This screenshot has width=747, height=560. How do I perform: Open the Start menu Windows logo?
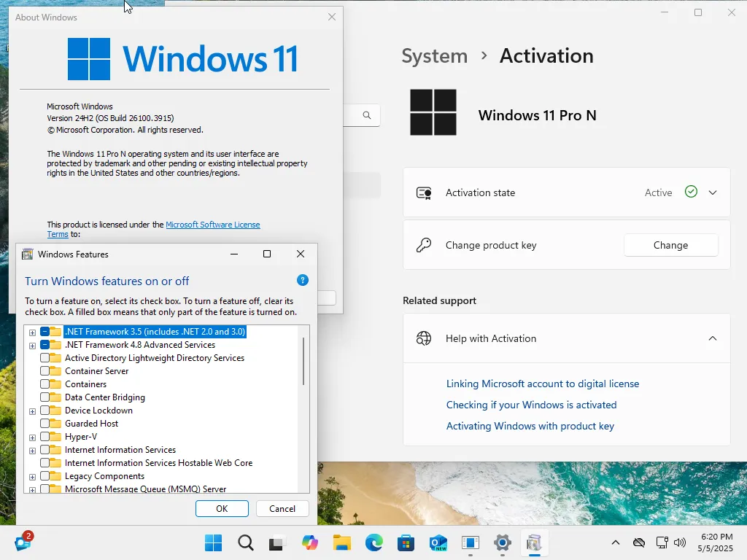coord(214,542)
